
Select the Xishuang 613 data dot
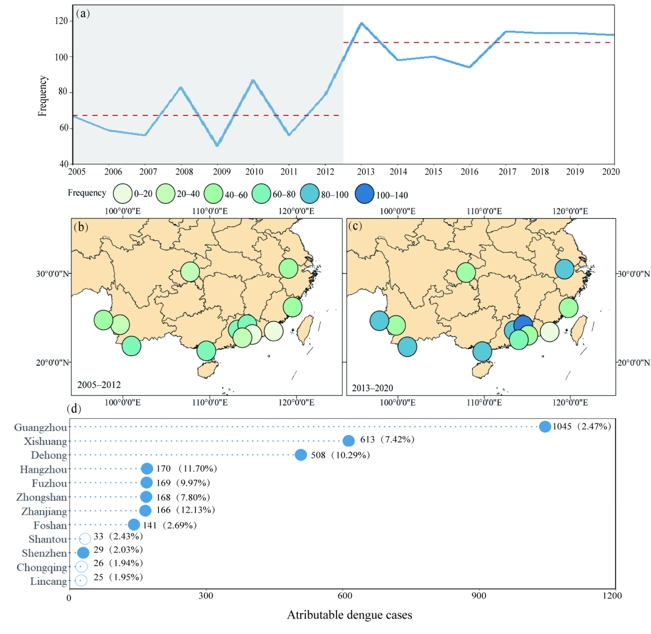[x=349, y=441]
